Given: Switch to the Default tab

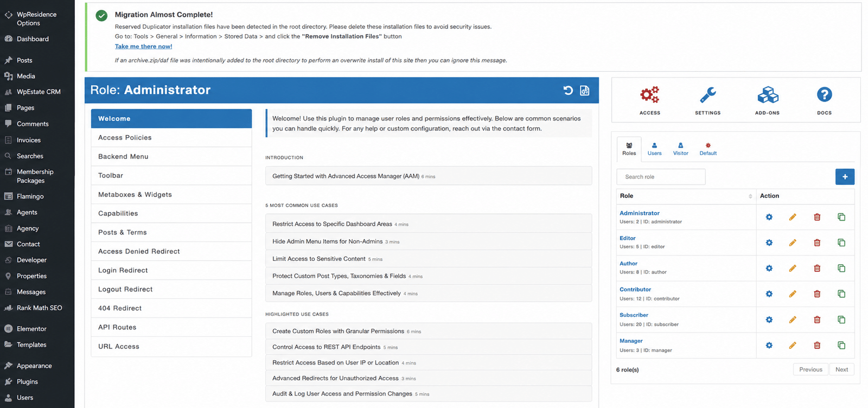Looking at the screenshot, I should pyautogui.click(x=708, y=149).
